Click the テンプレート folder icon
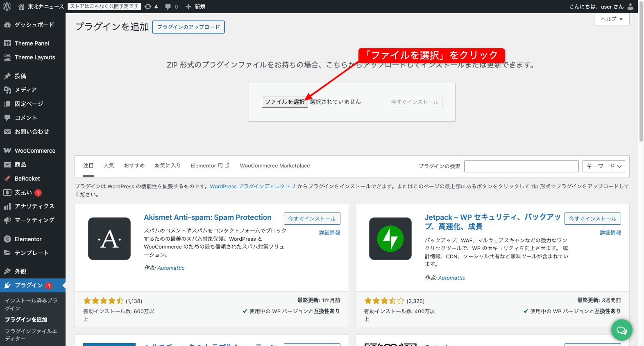 point(7,253)
